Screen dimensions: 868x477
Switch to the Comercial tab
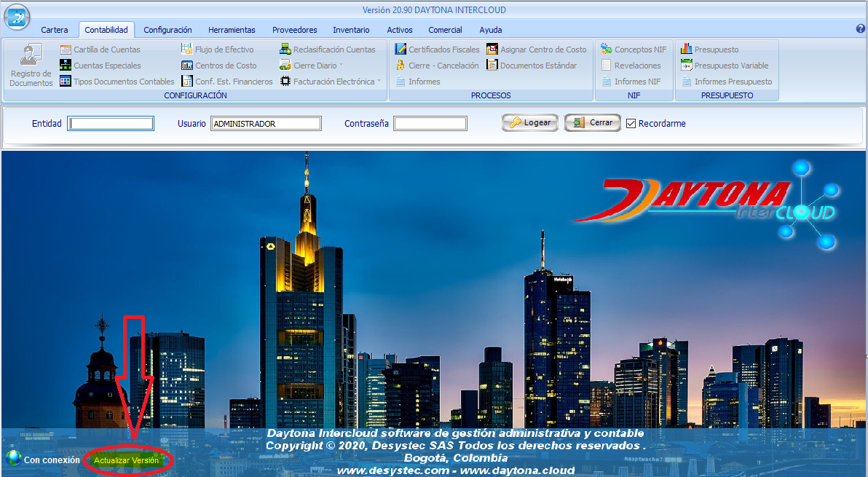tap(445, 30)
